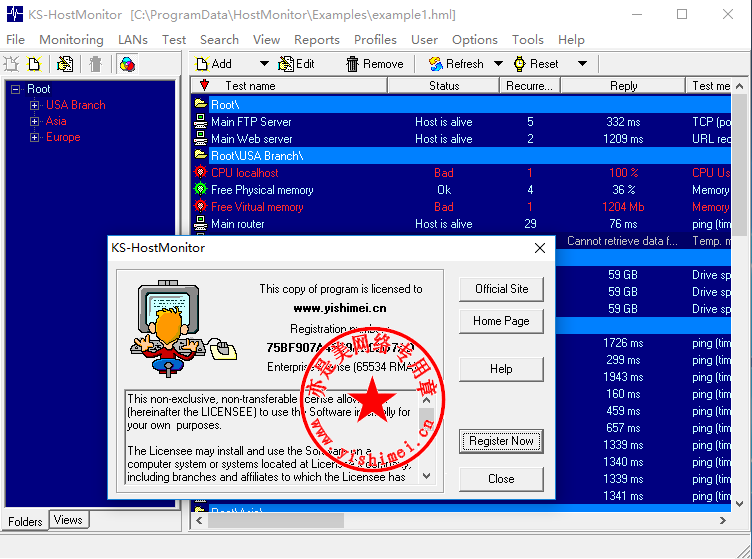This screenshot has width=752, height=559.
Task: Click the Main FTP Server host icon
Action: [200, 121]
